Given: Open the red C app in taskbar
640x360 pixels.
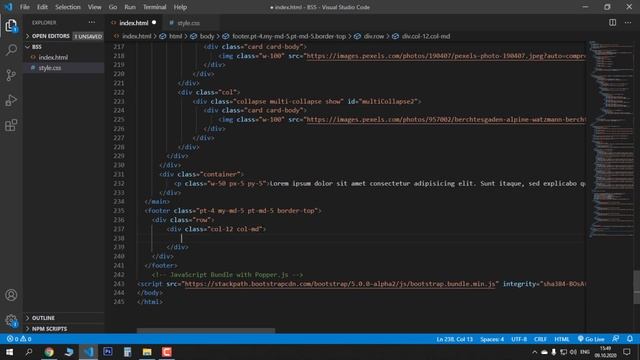Looking at the screenshot, I should pos(167,352).
